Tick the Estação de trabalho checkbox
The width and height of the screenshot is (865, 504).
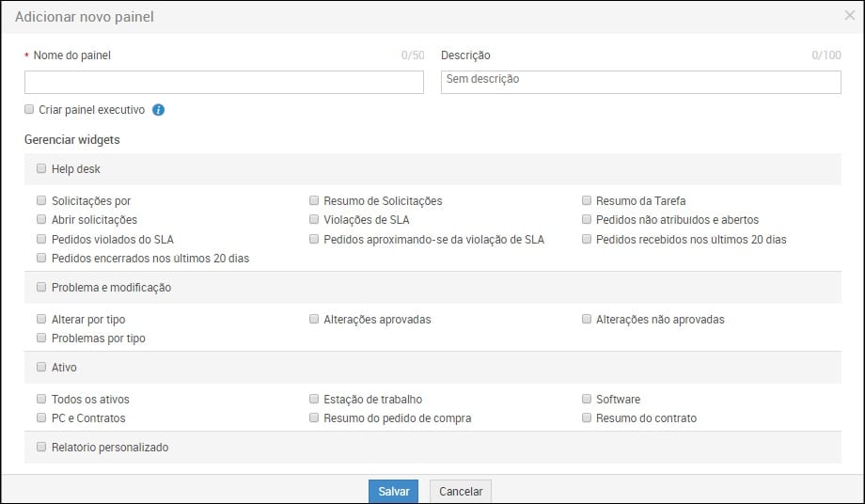(x=314, y=400)
